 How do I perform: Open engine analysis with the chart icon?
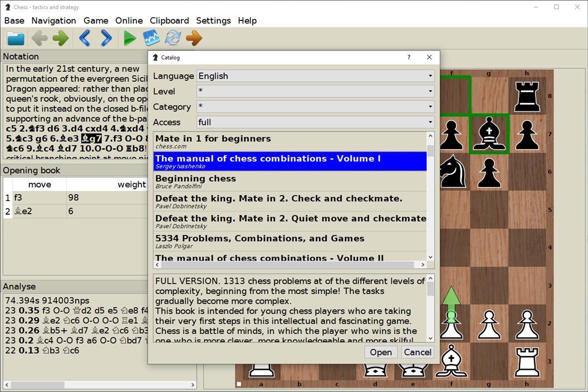pos(151,38)
